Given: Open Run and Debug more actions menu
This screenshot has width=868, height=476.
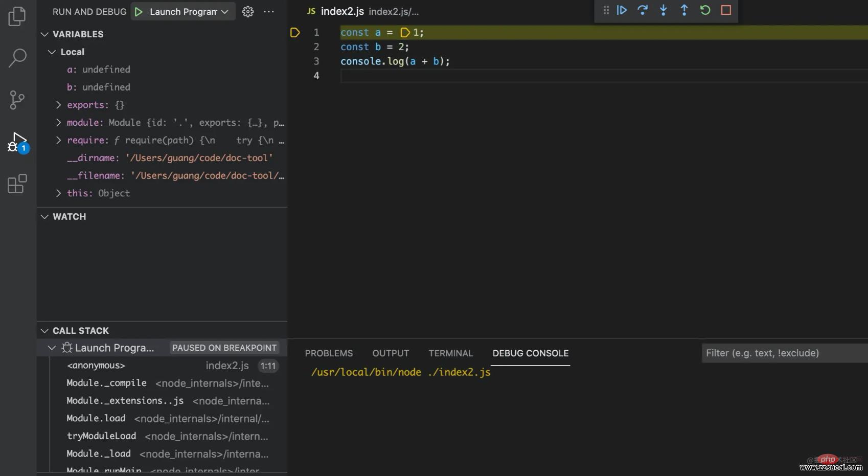Looking at the screenshot, I should click(x=269, y=12).
